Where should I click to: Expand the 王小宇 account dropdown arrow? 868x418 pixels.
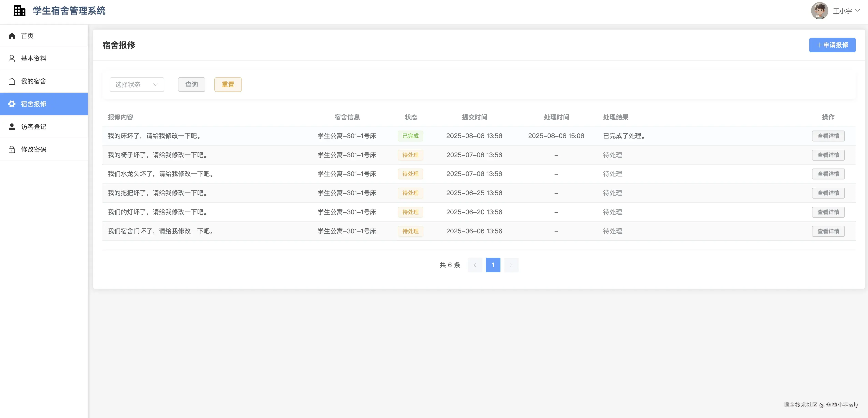pyautogui.click(x=857, y=10)
